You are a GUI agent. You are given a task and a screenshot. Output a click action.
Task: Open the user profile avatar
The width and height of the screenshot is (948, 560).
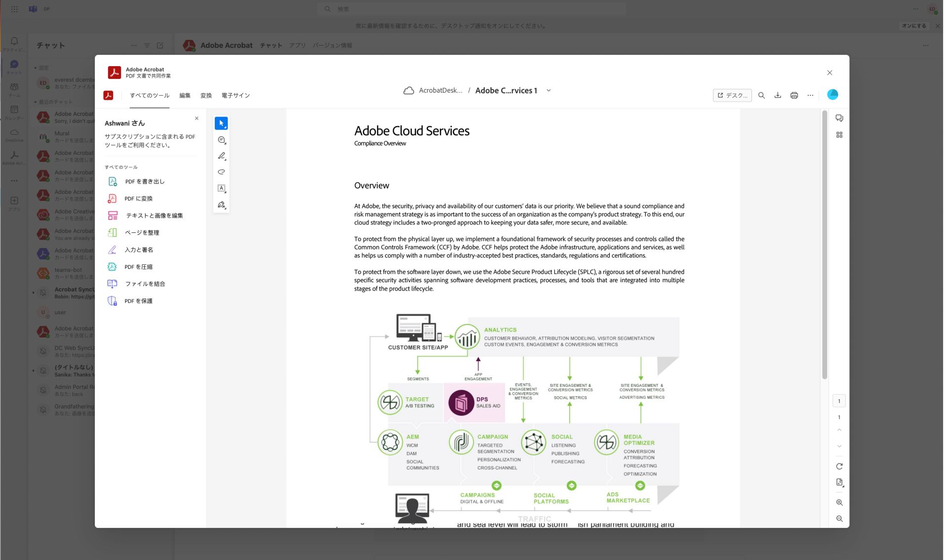[832, 95]
